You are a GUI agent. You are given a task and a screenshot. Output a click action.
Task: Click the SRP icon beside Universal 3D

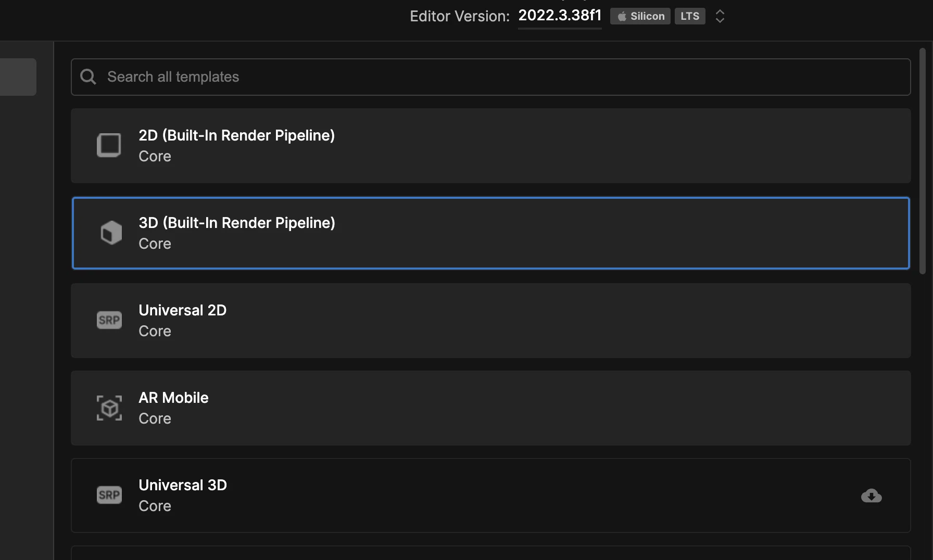pos(109,495)
